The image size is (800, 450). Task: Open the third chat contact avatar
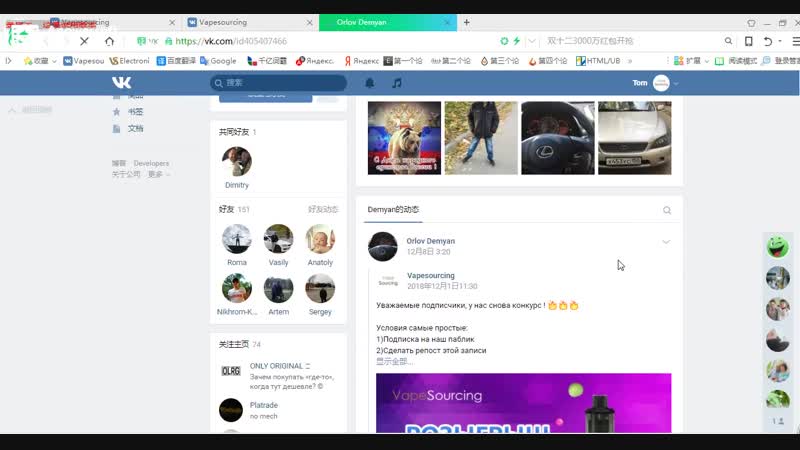click(x=778, y=309)
